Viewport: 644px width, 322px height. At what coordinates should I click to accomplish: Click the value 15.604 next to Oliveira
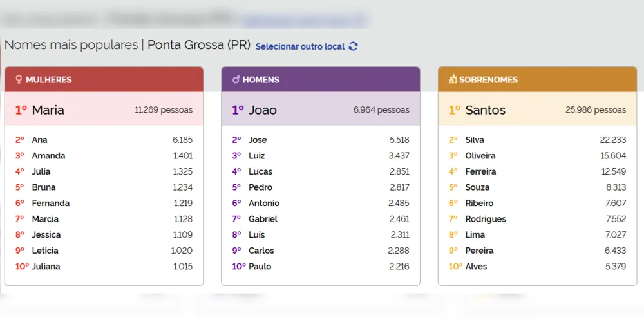coord(614,156)
